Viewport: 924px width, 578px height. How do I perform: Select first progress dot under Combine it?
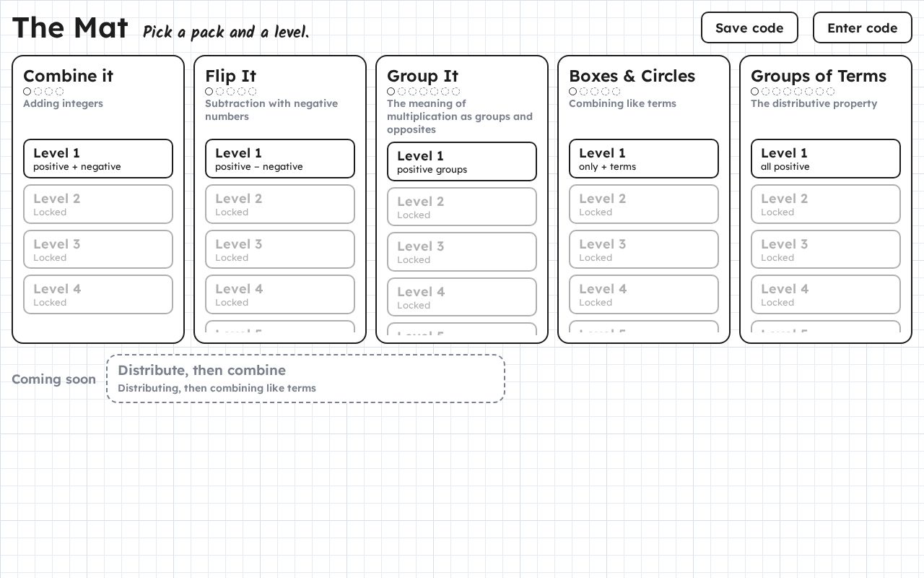[x=27, y=92]
